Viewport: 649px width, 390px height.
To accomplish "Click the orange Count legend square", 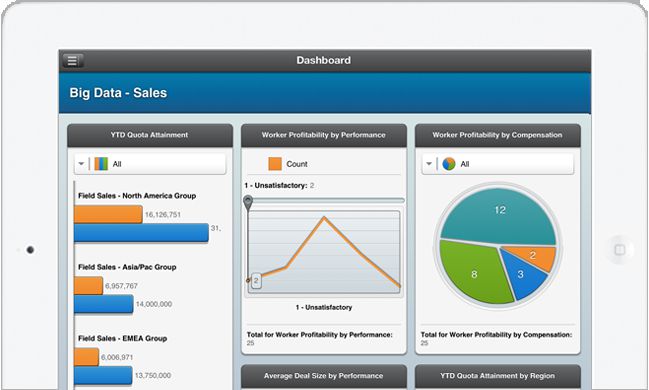I will [275, 164].
